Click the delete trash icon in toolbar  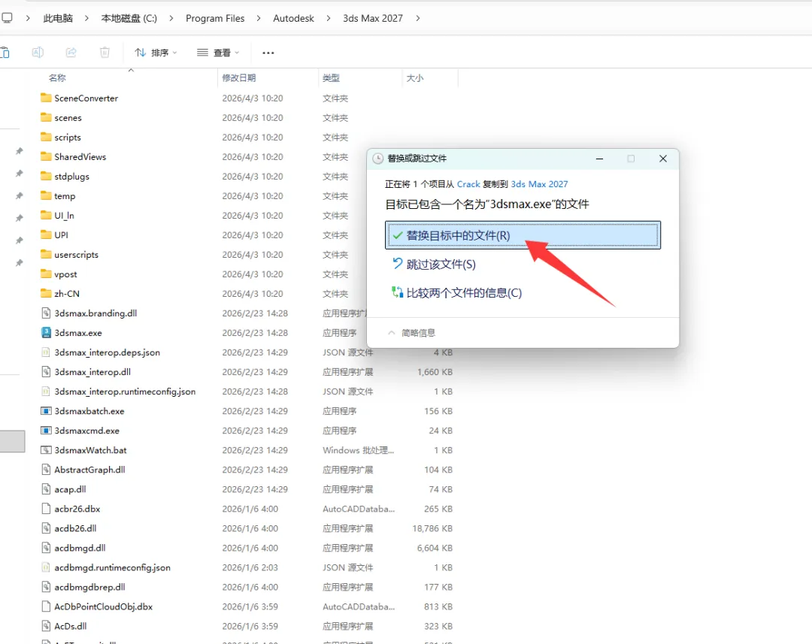coord(105,53)
